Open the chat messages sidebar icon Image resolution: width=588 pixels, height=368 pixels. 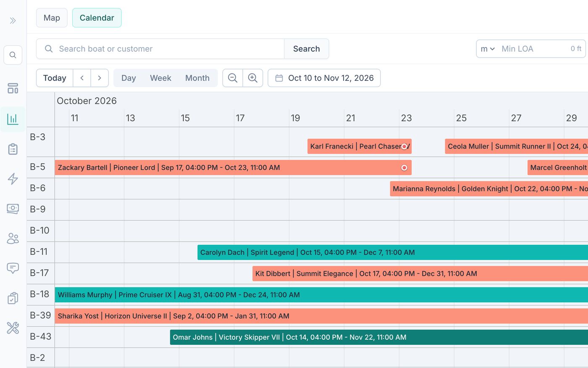[13, 268]
